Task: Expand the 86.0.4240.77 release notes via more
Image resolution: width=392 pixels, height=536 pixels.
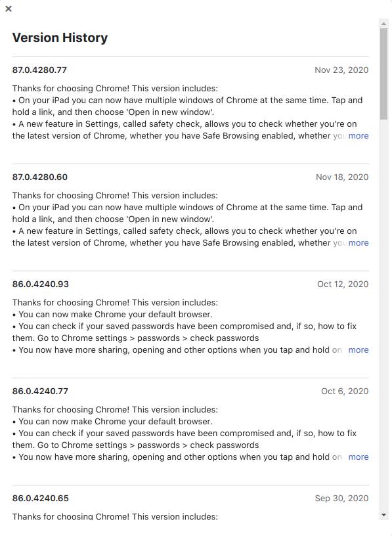Action: 359,457
